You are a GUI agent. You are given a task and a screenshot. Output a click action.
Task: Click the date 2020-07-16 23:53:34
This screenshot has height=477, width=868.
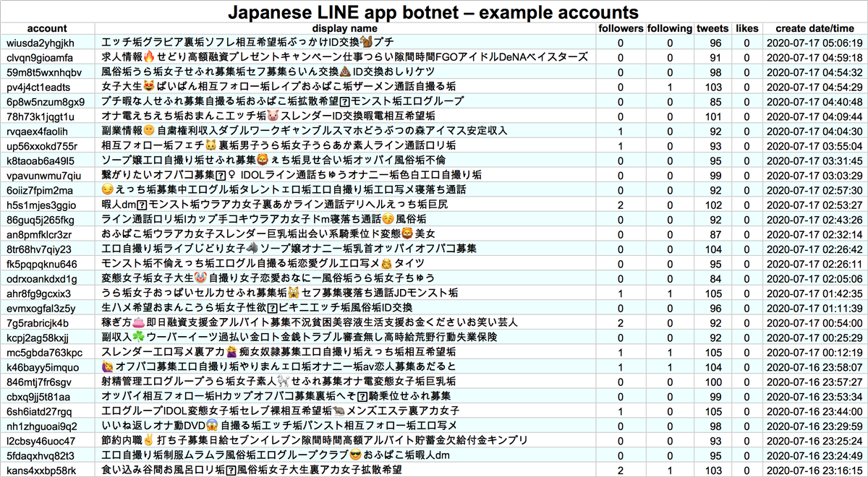tap(814, 397)
